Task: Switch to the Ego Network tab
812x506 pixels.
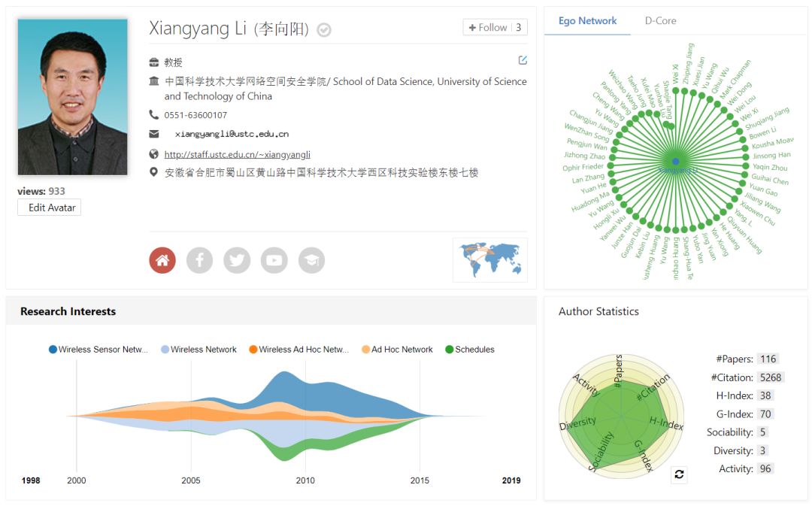Action: (587, 21)
